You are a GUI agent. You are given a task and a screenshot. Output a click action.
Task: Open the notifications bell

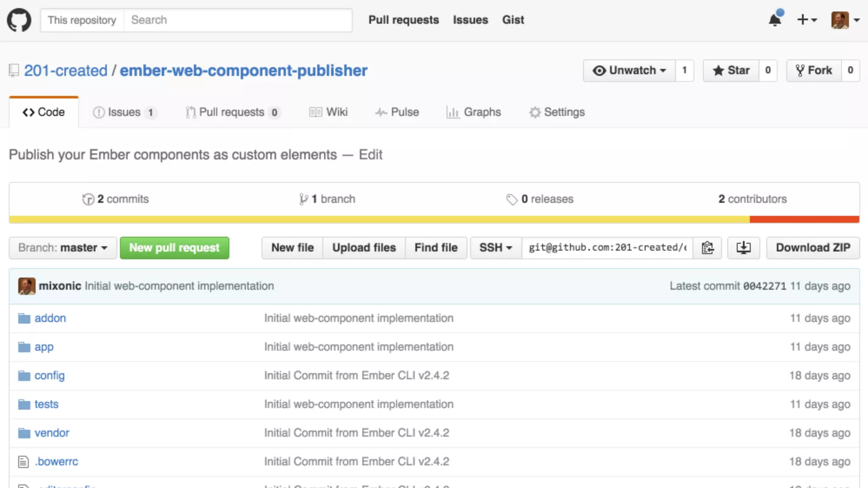[775, 20]
